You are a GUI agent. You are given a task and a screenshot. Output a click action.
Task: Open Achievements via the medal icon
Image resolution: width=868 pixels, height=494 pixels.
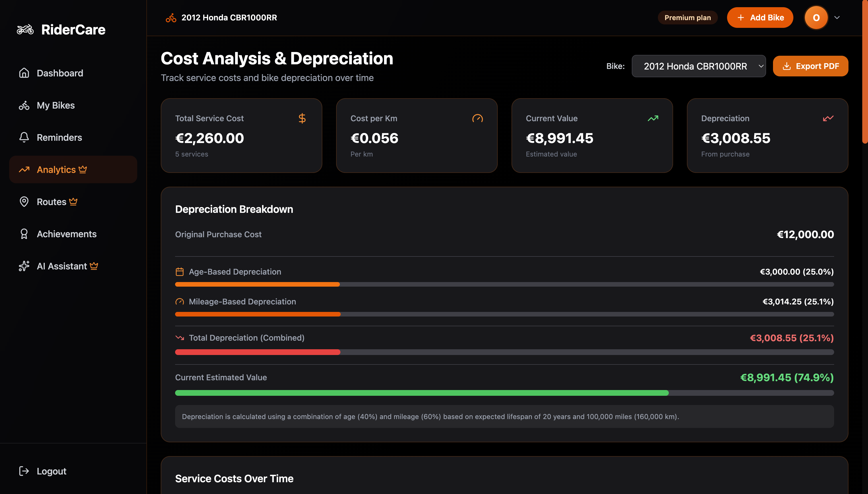click(x=24, y=234)
